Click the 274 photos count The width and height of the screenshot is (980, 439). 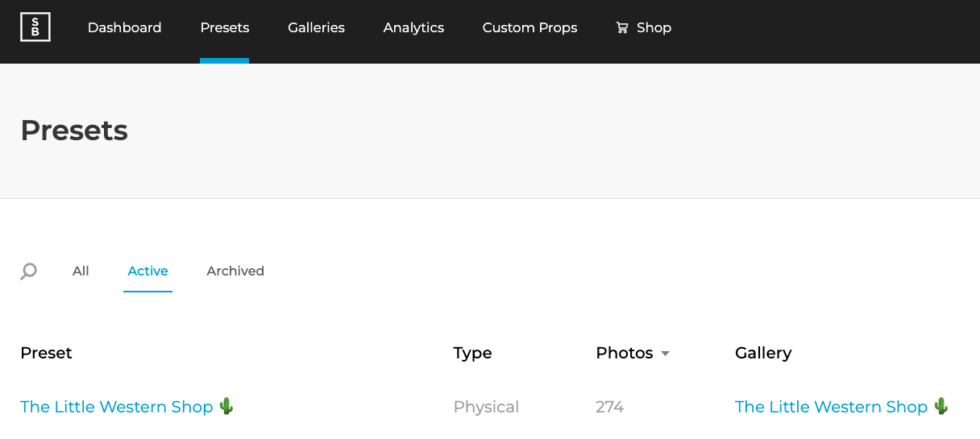click(x=610, y=407)
